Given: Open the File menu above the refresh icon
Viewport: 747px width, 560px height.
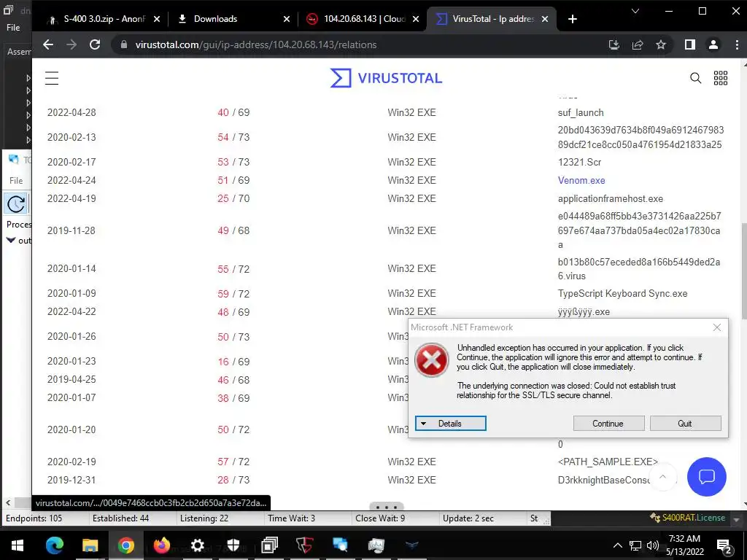Looking at the screenshot, I should click(16, 181).
